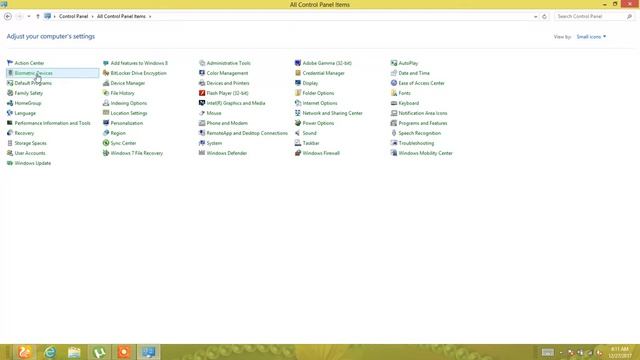This screenshot has width=640, height=360.
Task: Open the recent locations arrow beside Forward
Action: pos(29,16)
